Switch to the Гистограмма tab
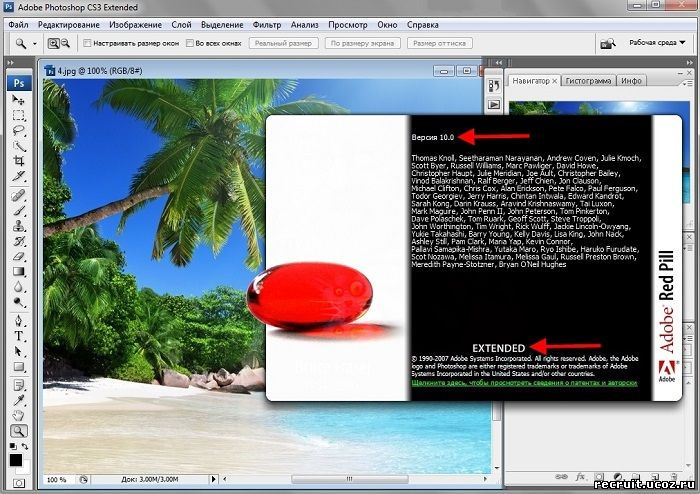 [588, 81]
